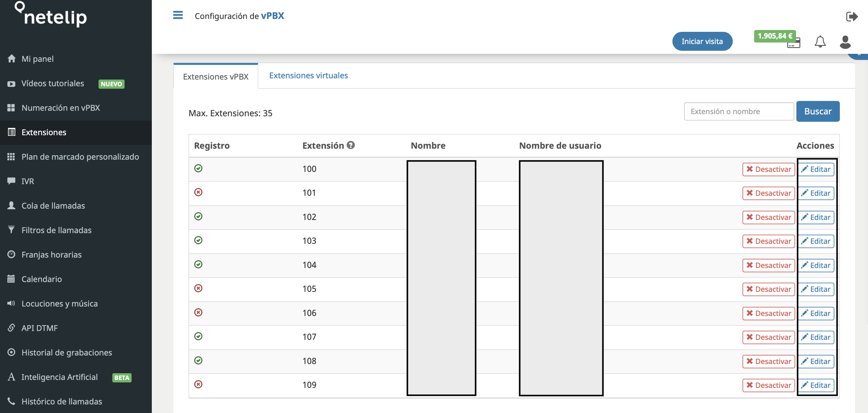The width and height of the screenshot is (868, 413).
Task: Open API DTMF section
Action: (76, 328)
